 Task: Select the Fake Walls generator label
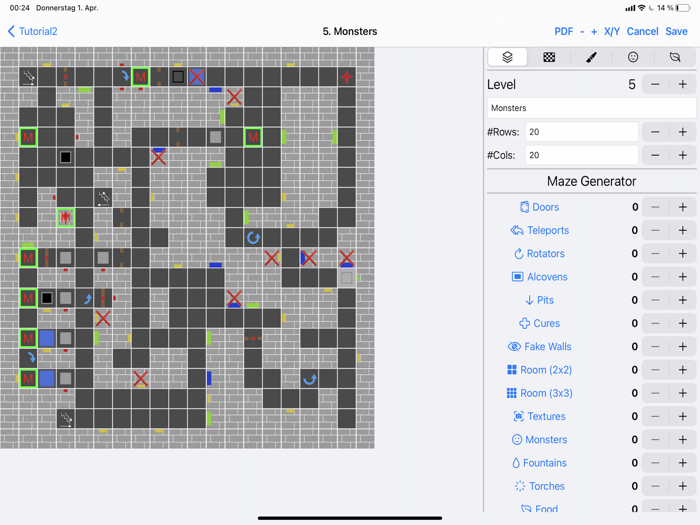pos(548,346)
